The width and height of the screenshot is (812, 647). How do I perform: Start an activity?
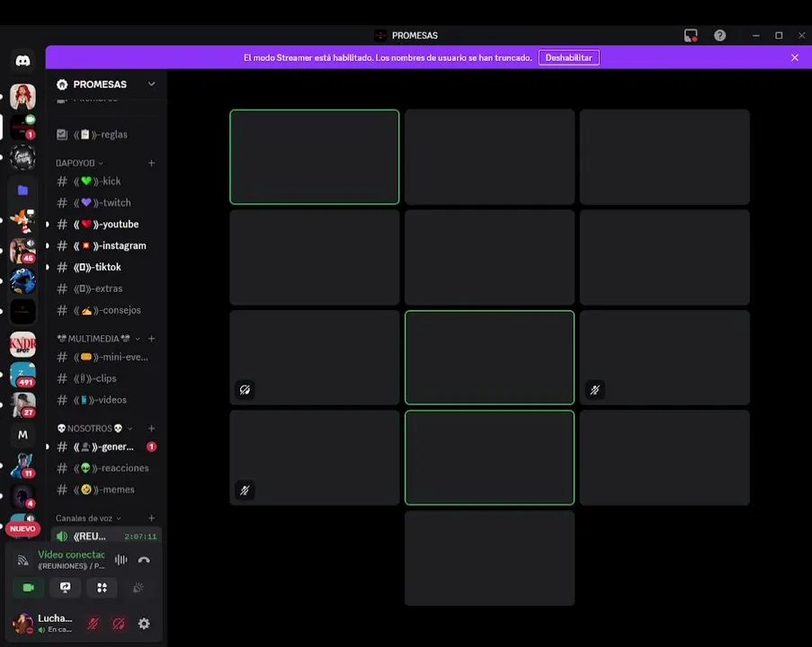102,588
